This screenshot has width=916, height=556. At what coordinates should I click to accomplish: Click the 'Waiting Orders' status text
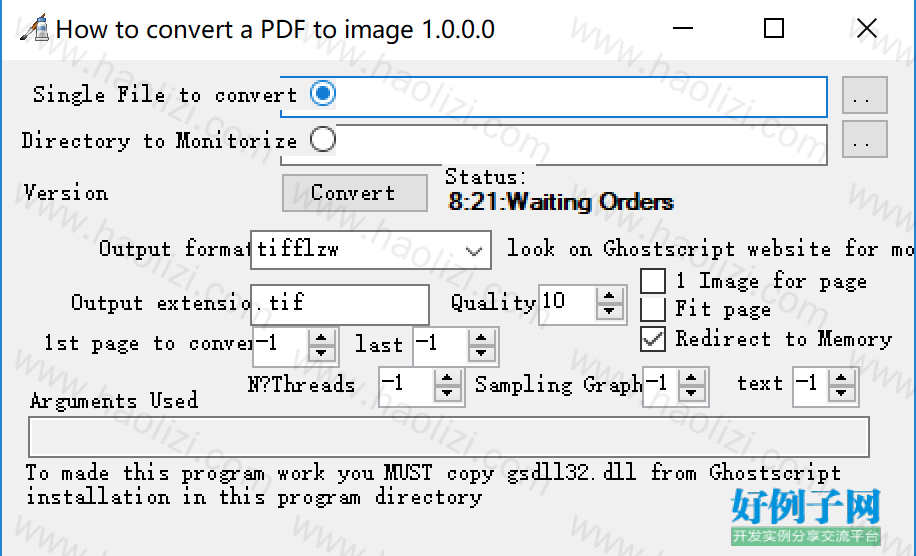(561, 202)
